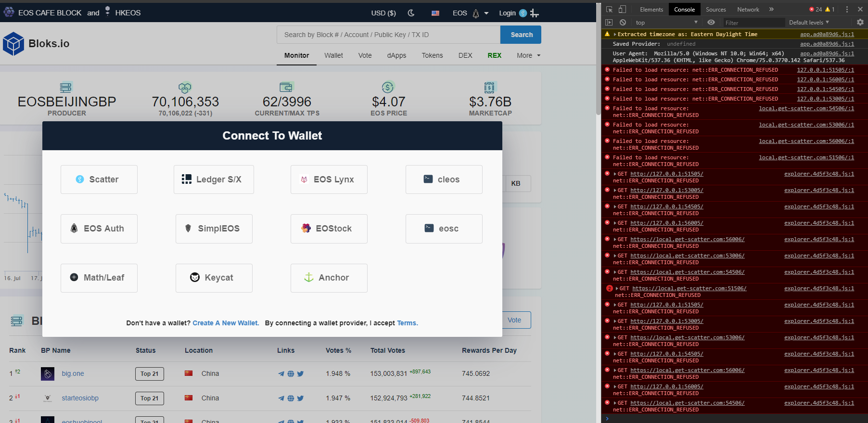This screenshot has width=868, height=423.
Task: Switch to DevTools Network tab
Action: (748, 10)
